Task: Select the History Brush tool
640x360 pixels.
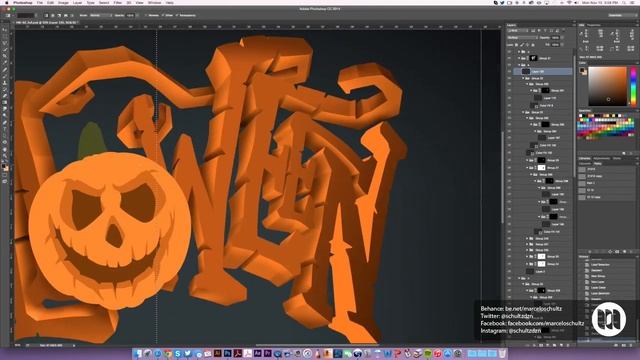Action: (5, 89)
